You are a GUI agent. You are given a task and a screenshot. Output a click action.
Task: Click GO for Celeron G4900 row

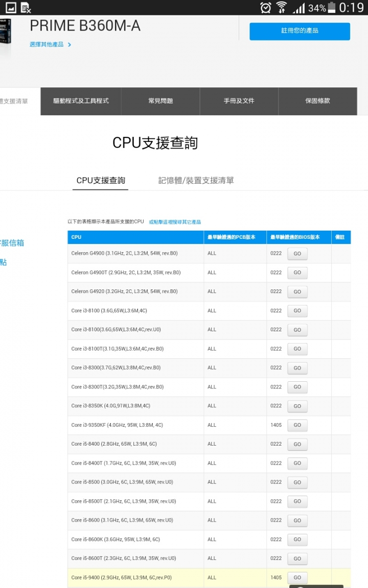pyautogui.click(x=297, y=254)
